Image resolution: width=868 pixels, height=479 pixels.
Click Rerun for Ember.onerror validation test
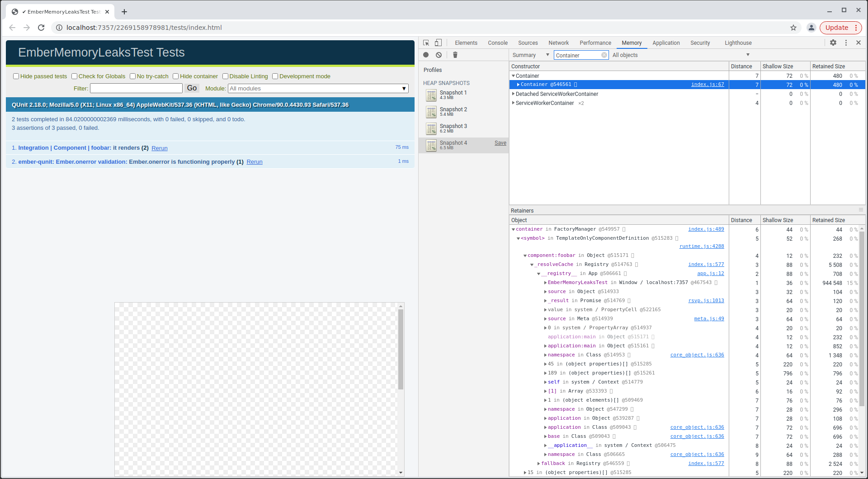(255, 162)
